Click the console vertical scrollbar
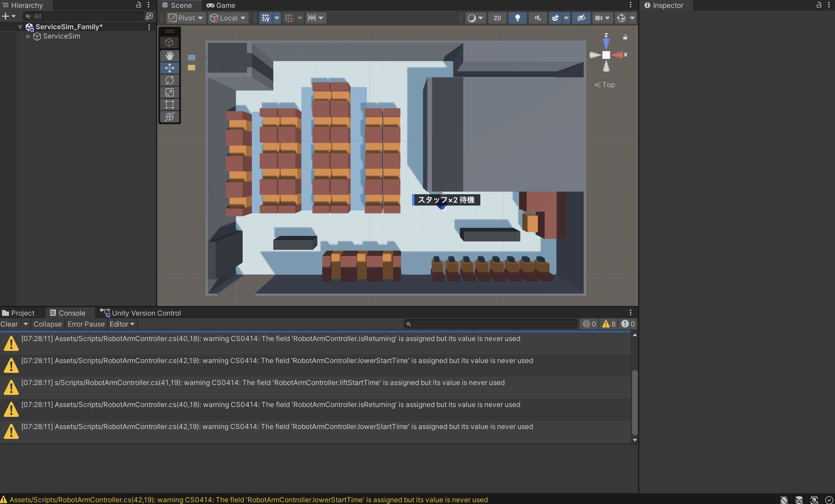Image resolution: width=835 pixels, height=504 pixels. coord(635,403)
